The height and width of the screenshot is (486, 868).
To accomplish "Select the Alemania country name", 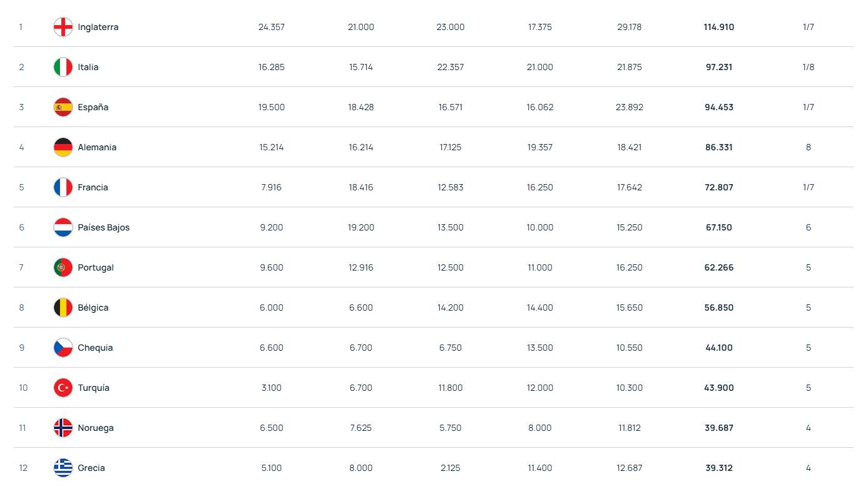I will tap(97, 147).
